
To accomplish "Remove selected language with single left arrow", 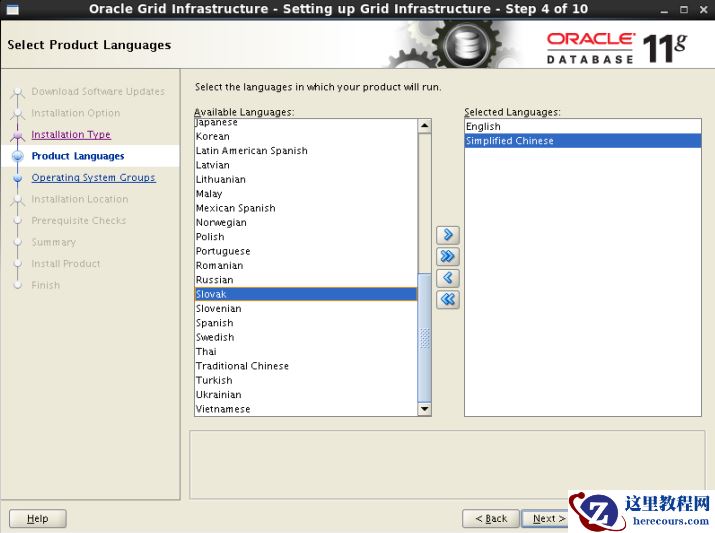I will pyautogui.click(x=448, y=278).
